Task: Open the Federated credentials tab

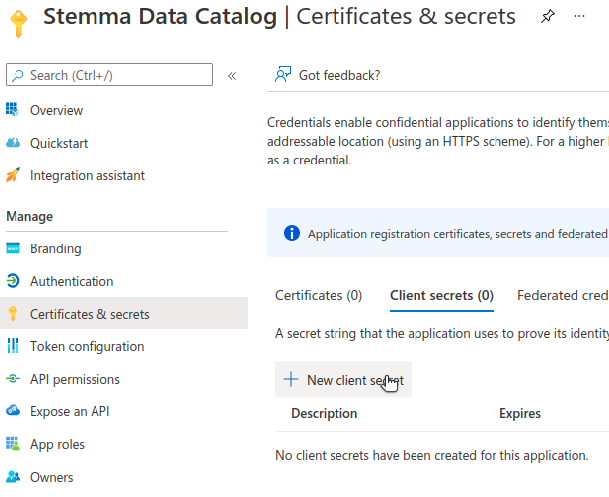Action: coord(562,295)
